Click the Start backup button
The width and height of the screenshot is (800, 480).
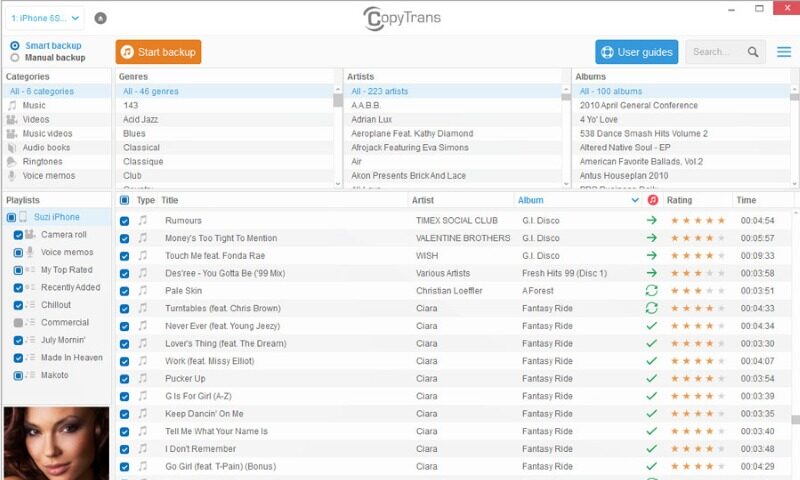[x=158, y=52]
